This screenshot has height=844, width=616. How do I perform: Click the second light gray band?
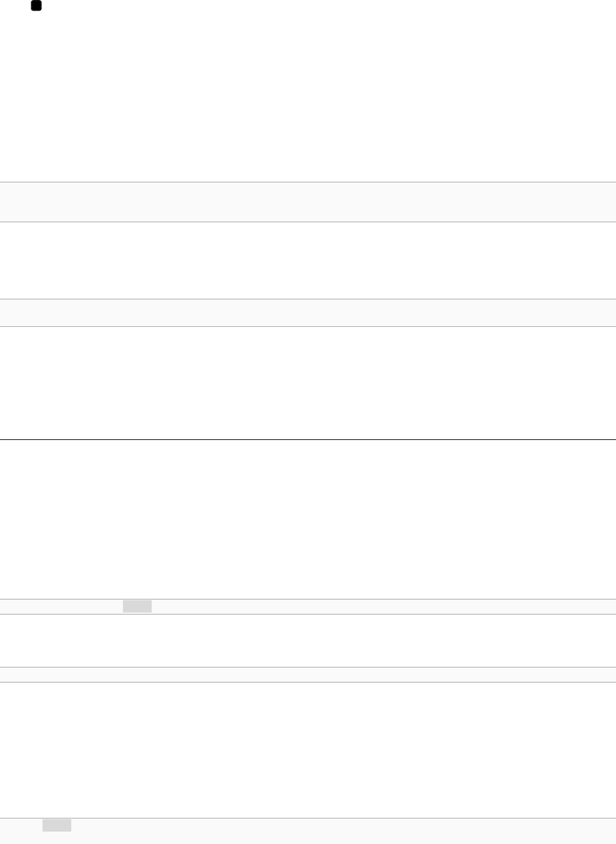click(x=308, y=312)
